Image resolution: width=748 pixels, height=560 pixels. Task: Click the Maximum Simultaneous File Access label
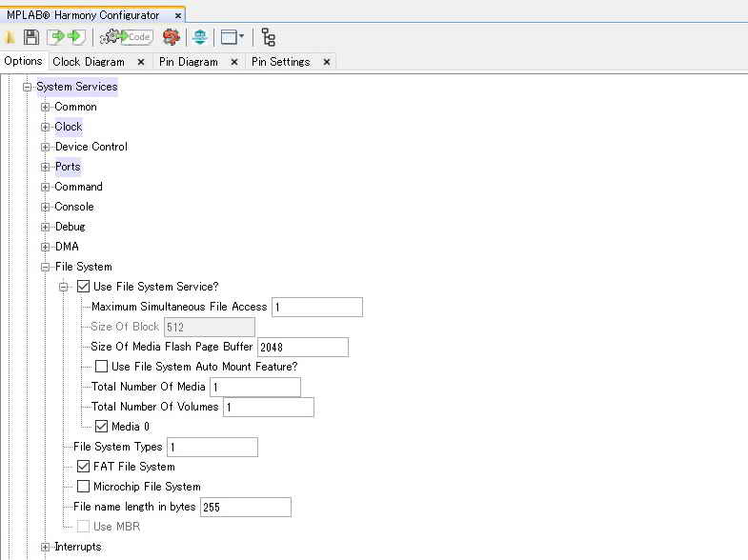tap(179, 307)
